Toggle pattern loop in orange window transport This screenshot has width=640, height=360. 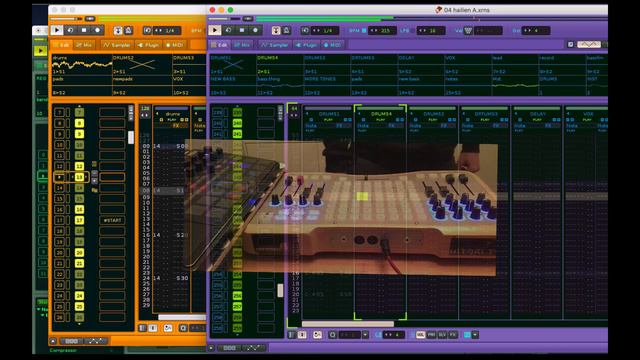70,30
